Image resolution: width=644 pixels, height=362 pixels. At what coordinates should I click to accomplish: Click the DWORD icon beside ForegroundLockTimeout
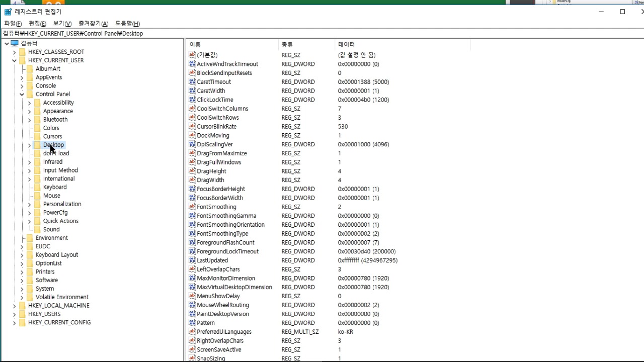click(x=192, y=251)
